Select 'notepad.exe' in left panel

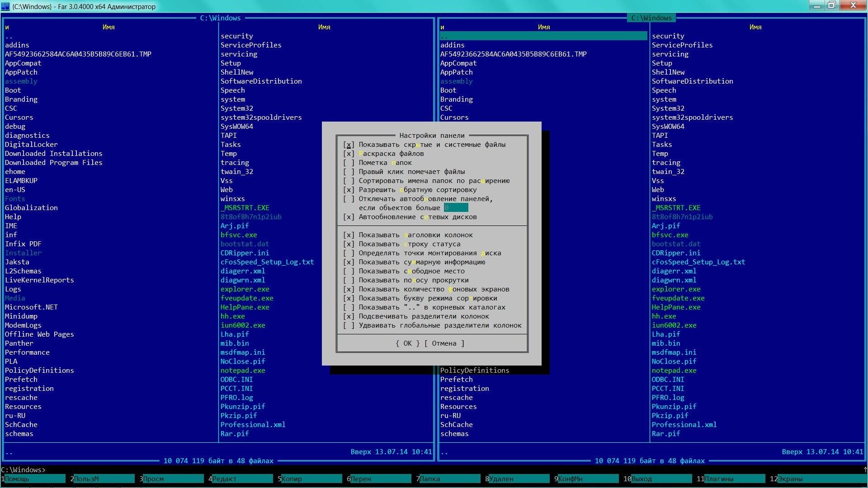point(243,371)
